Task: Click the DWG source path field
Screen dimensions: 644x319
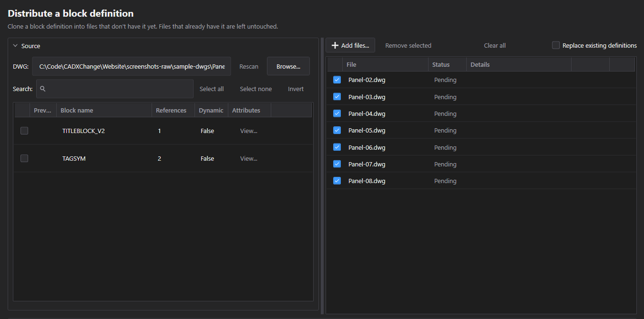Action: [x=132, y=66]
